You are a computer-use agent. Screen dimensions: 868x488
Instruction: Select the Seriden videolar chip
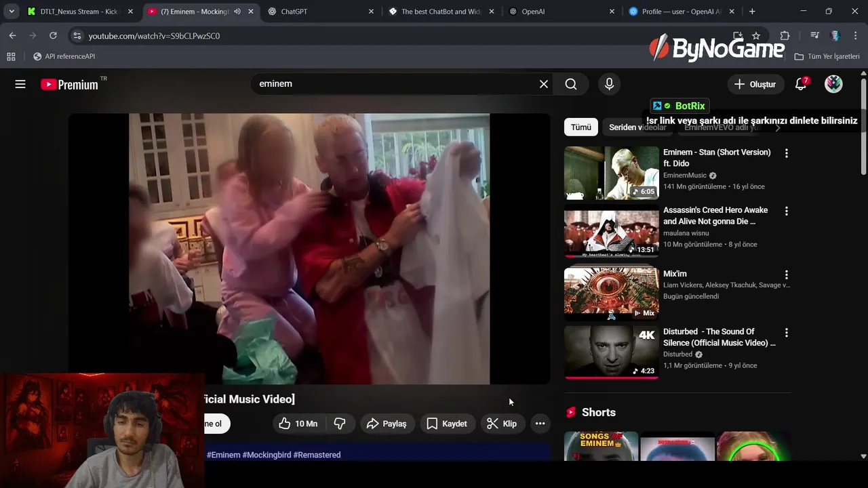coord(637,127)
